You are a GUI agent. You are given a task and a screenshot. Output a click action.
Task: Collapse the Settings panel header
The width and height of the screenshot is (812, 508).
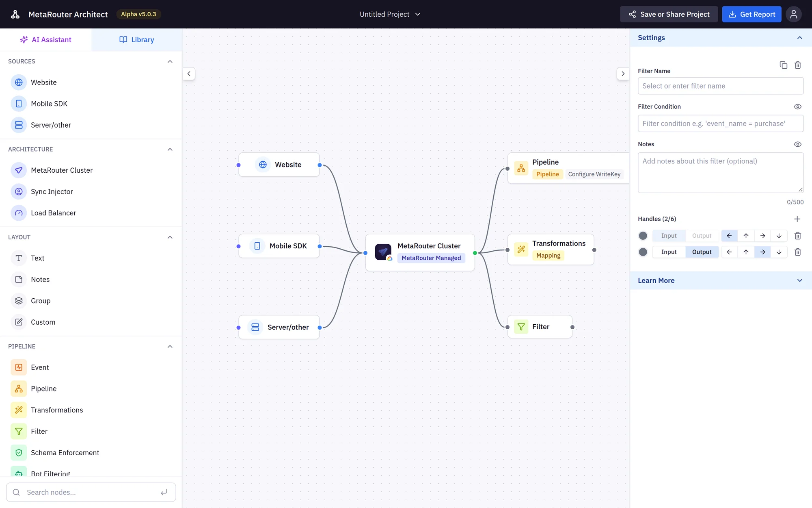pyautogui.click(x=721, y=37)
